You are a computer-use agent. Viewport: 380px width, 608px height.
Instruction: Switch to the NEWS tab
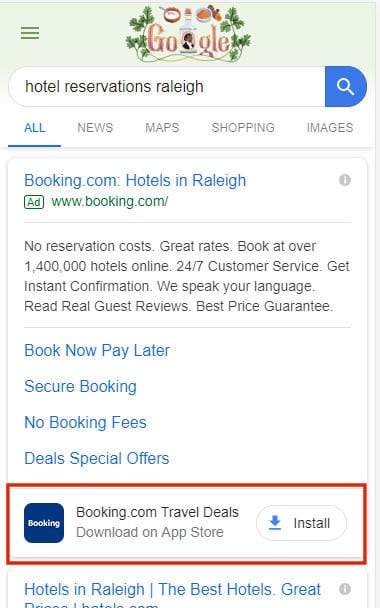coord(95,128)
